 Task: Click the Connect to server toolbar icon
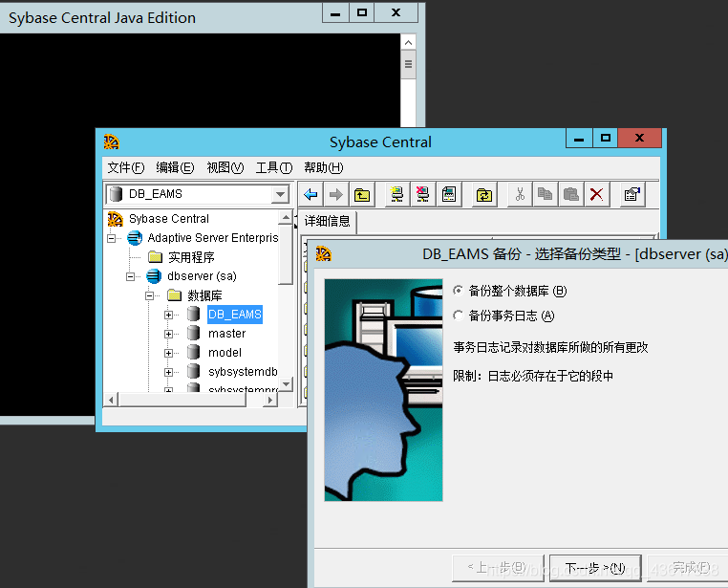(397, 194)
